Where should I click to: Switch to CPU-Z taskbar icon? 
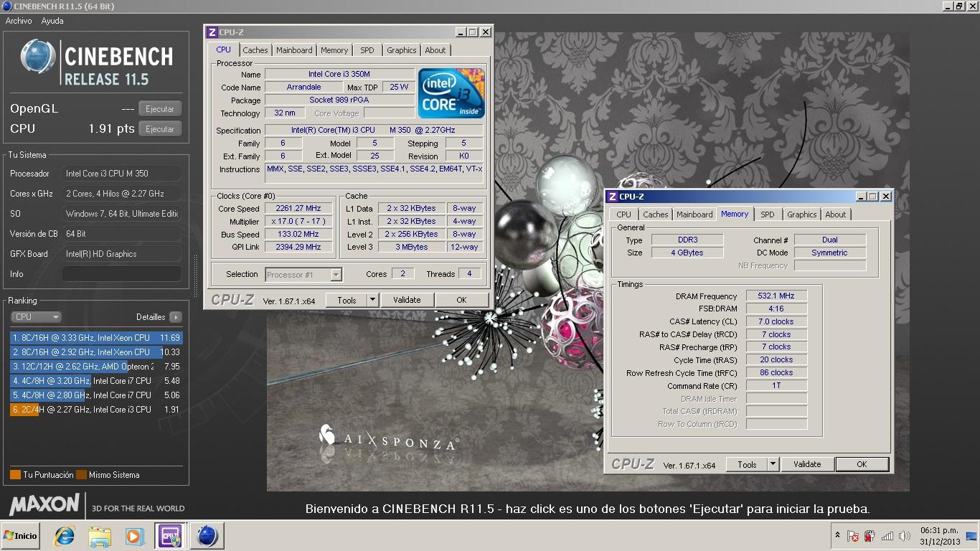pyautogui.click(x=171, y=536)
